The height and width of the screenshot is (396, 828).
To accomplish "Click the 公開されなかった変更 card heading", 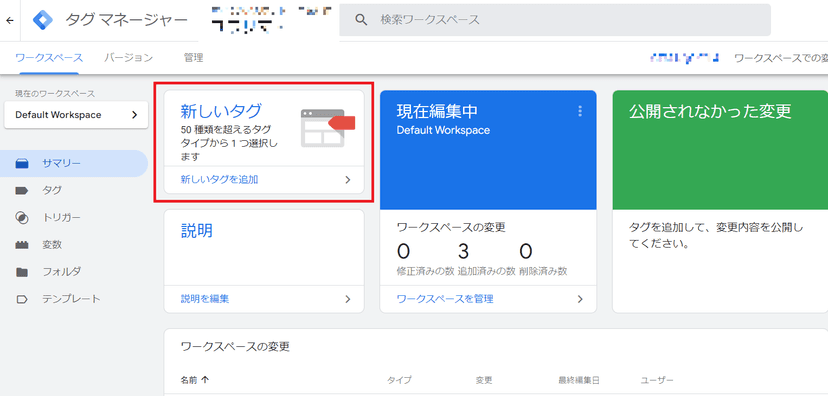I will click(710, 111).
